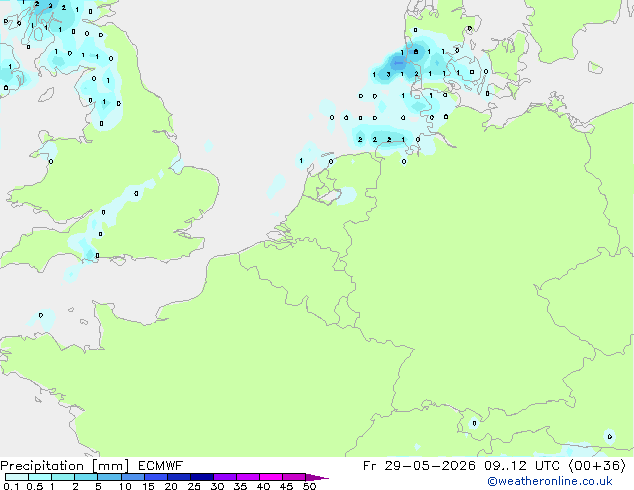The image size is (634, 490).
Task: Choose the 25–30 mm dark navy legend box
Action: pyautogui.click(x=201, y=477)
